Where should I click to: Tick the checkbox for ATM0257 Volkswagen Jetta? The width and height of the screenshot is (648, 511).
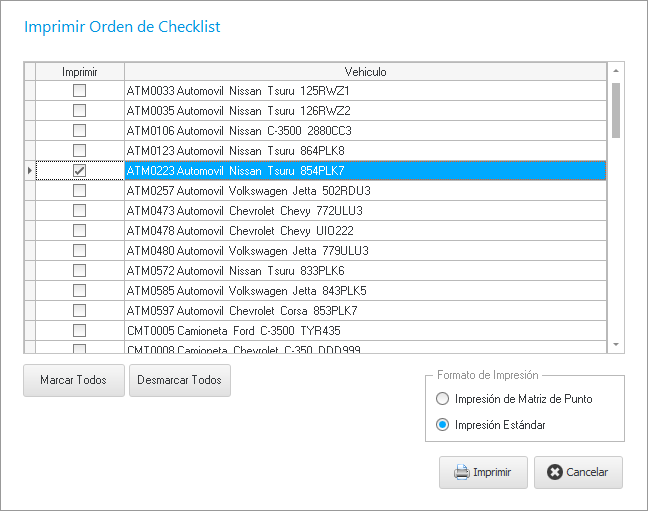coord(79,191)
